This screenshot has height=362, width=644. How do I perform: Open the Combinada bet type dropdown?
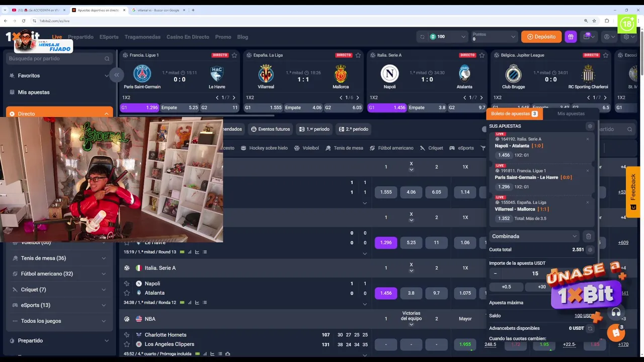tap(534, 236)
